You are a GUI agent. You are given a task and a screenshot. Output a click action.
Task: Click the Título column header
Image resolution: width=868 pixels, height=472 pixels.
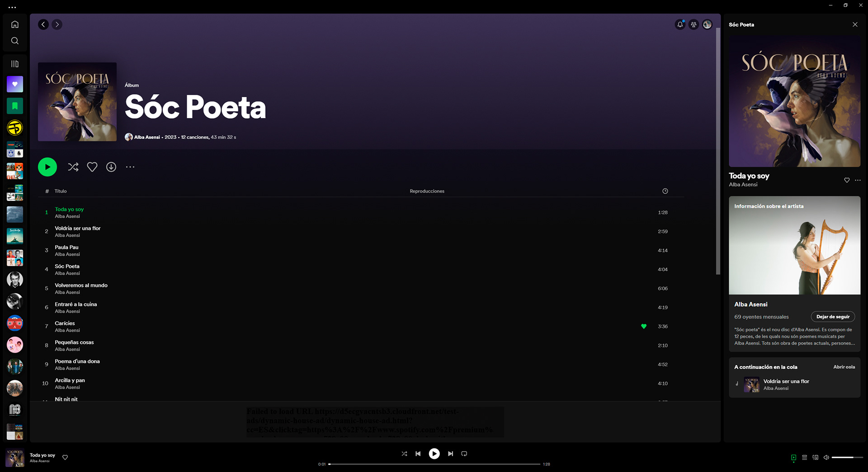point(61,191)
